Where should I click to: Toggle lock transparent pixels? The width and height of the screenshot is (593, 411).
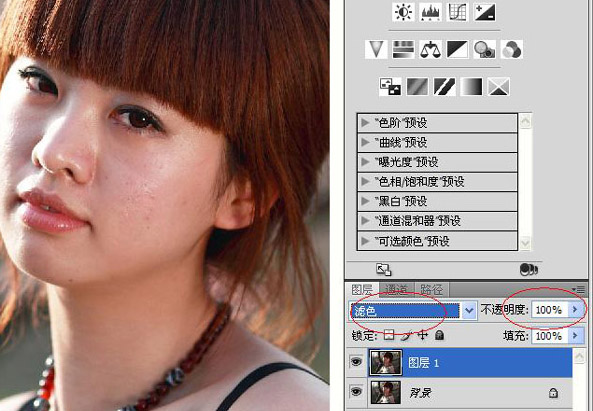click(x=389, y=335)
